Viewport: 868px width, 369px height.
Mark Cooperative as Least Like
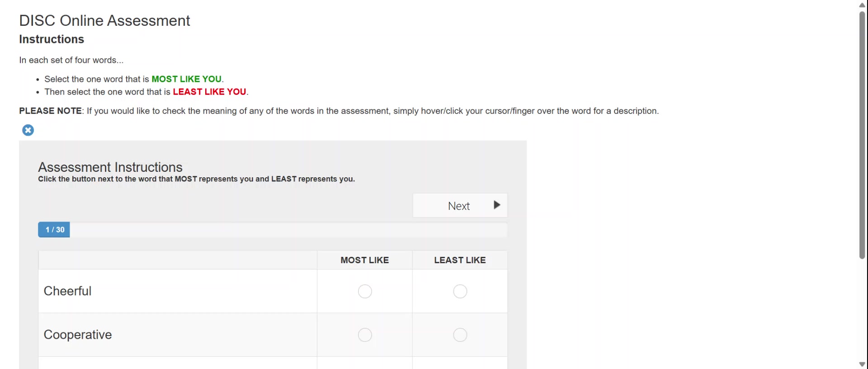460,335
